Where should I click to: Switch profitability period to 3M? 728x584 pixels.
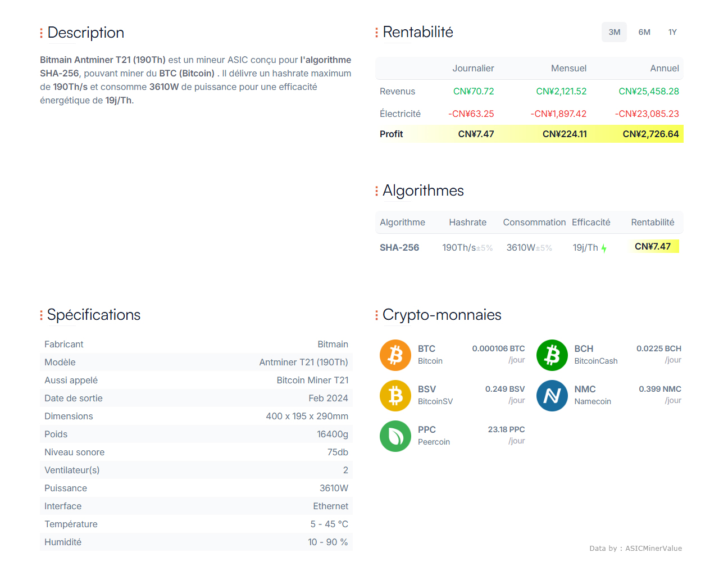pos(614,32)
